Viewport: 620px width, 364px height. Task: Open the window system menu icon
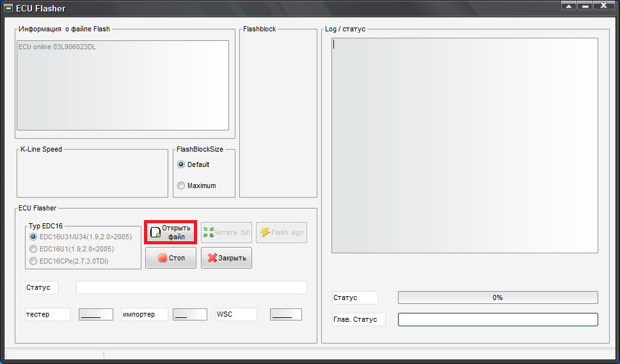pyautogui.click(x=8, y=8)
